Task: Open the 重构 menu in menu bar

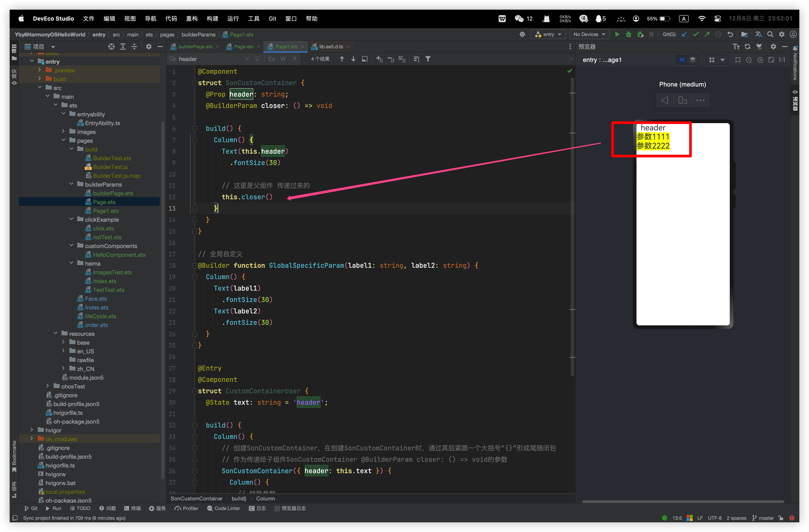Action: click(192, 18)
